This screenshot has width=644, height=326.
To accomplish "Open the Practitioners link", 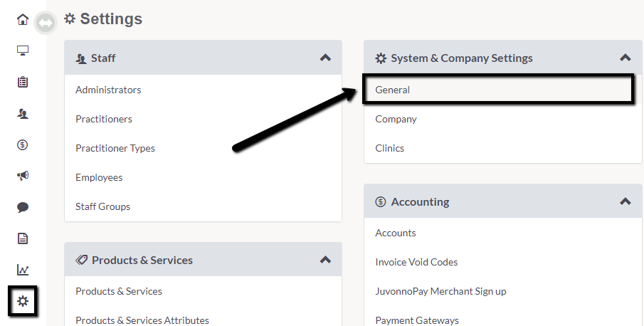I will (104, 119).
